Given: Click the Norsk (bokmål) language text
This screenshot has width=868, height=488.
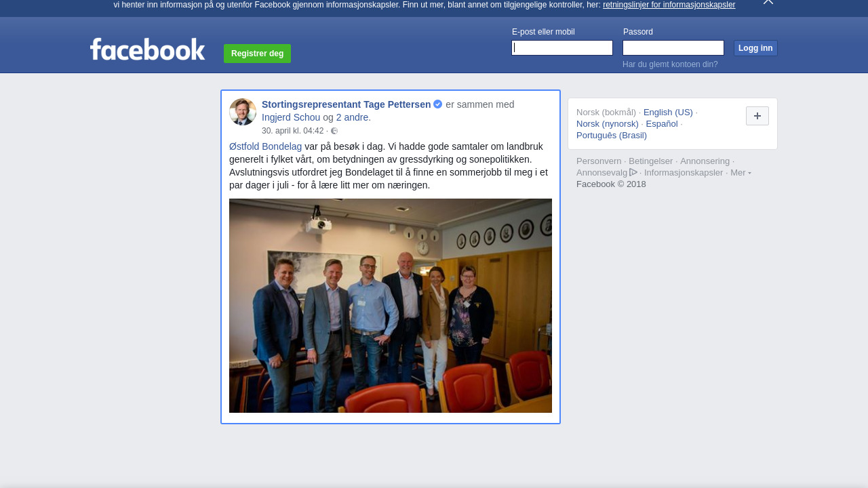Looking at the screenshot, I should tap(606, 113).
